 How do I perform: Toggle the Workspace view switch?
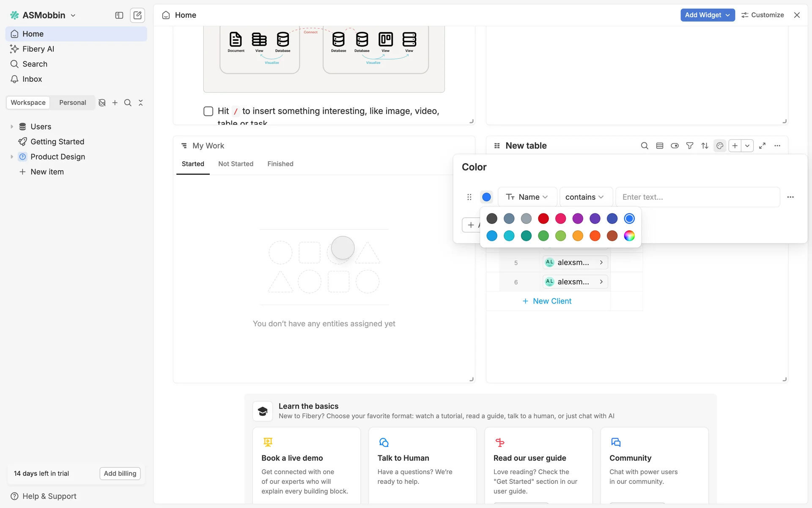[x=28, y=102]
